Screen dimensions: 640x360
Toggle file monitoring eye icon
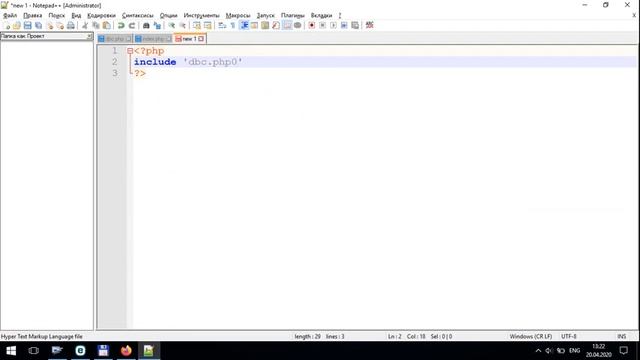[x=298, y=25]
